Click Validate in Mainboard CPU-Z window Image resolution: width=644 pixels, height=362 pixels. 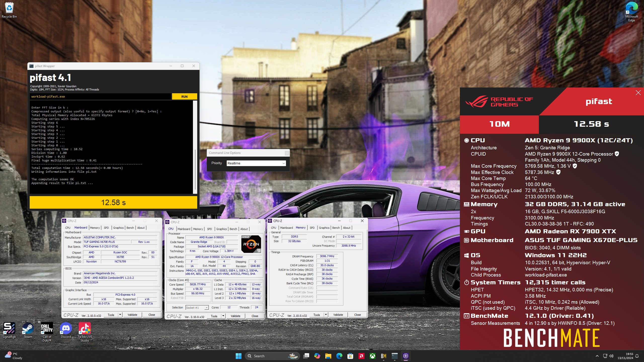(132, 315)
